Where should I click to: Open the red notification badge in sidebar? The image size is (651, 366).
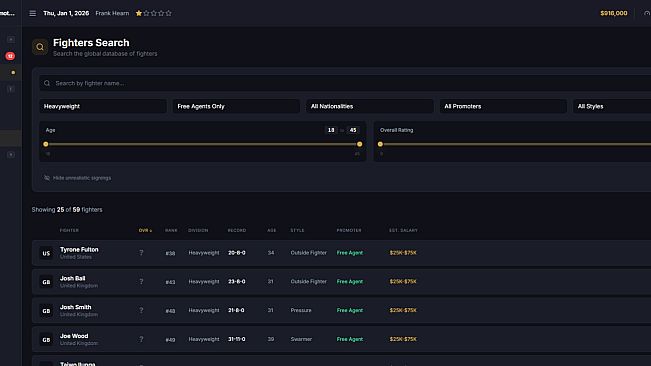(10, 56)
